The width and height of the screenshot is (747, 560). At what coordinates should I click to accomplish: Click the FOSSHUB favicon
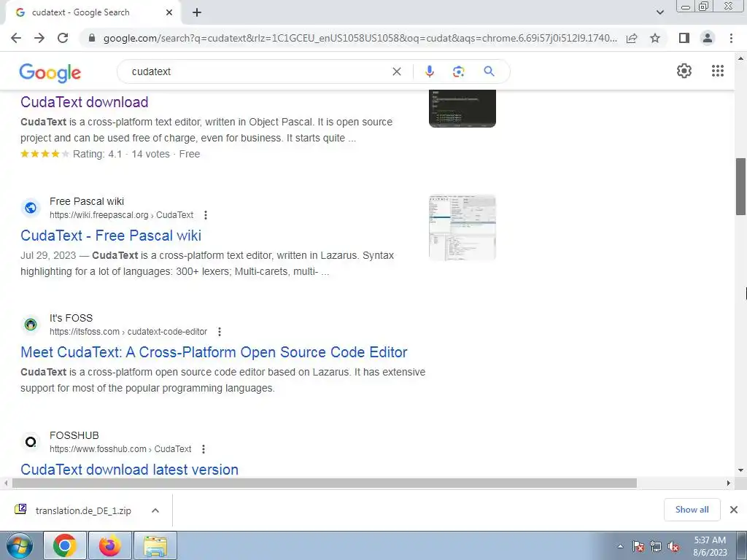pyautogui.click(x=31, y=442)
